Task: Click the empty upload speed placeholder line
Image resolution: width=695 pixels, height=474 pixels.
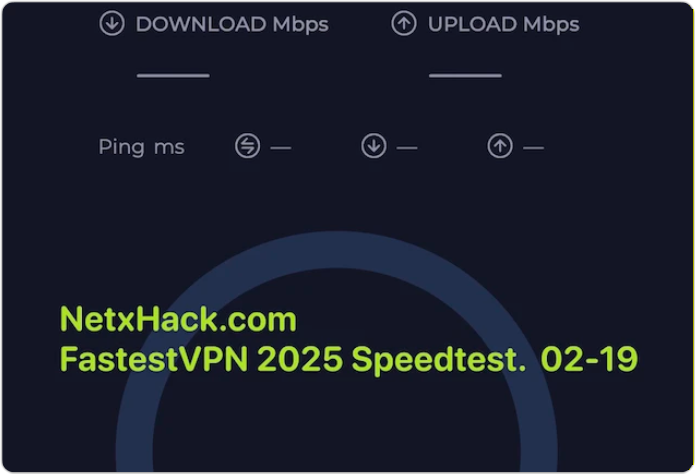Action: click(x=465, y=75)
